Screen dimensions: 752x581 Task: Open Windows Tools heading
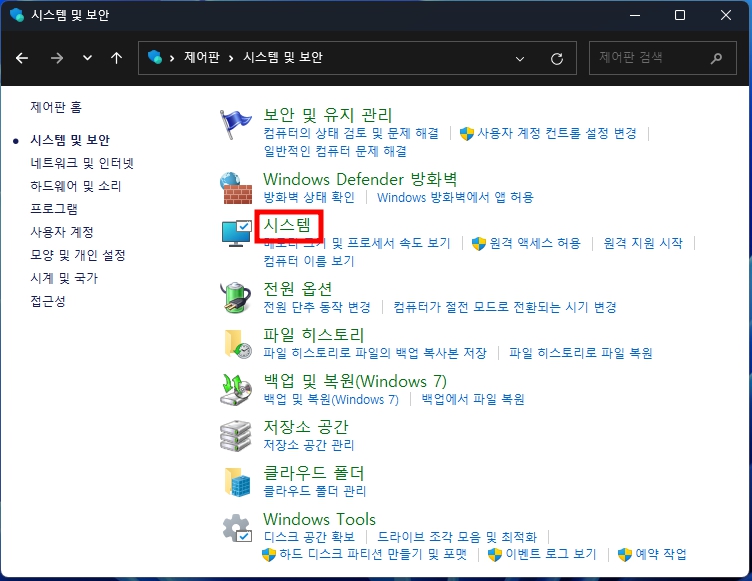click(319, 519)
